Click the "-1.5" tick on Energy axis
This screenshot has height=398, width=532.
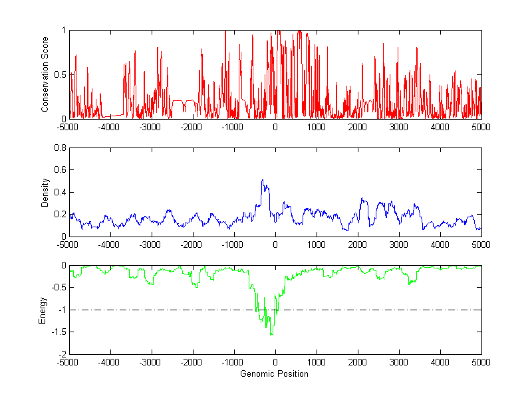(58, 332)
